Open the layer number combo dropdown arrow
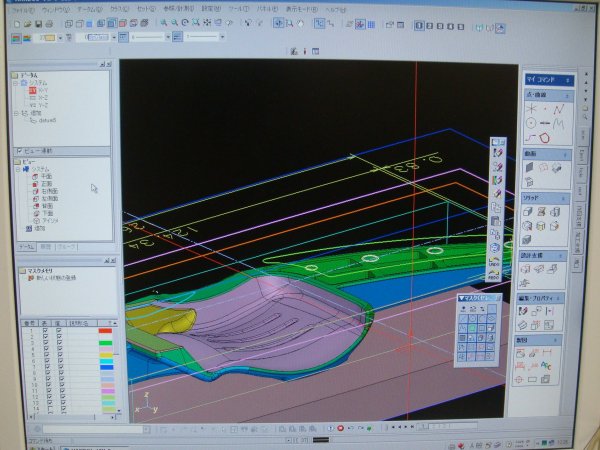The width and height of the screenshot is (600, 450). (x=114, y=38)
